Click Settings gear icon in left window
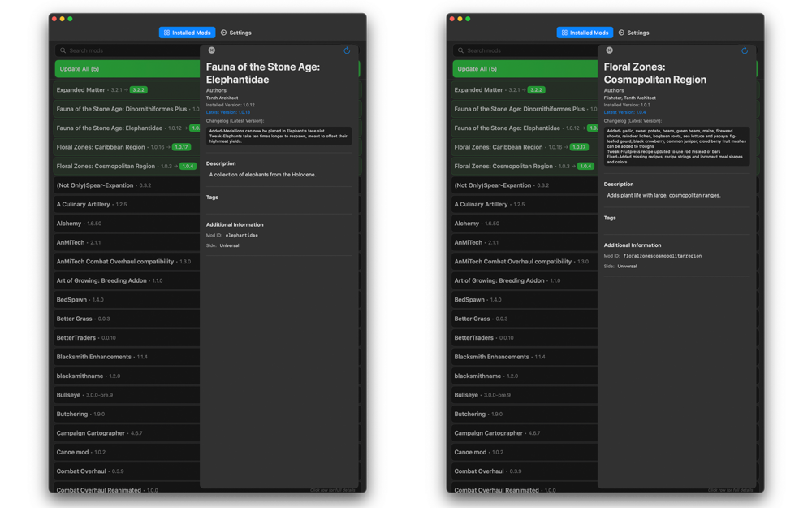Screen dimensions: 812x508 [224, 33]
